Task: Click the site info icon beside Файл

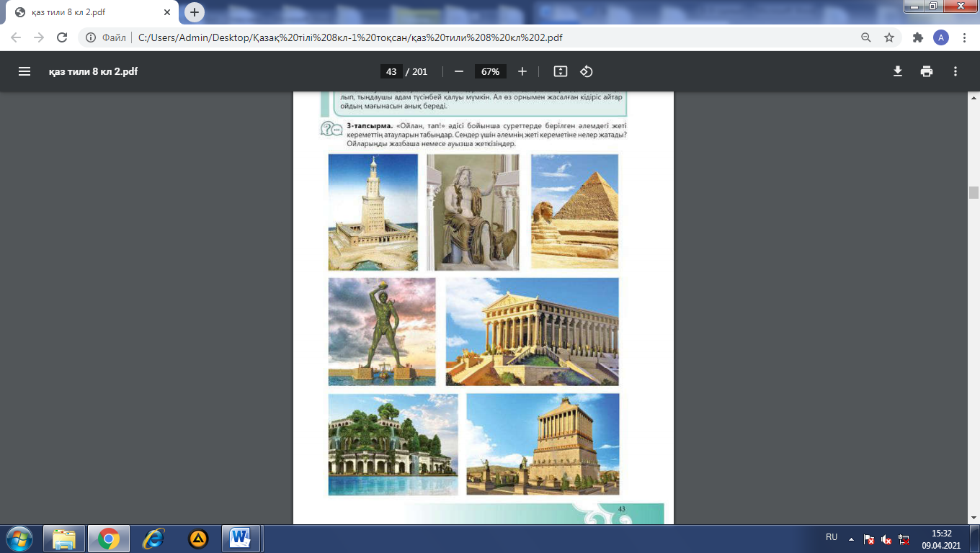Action: coord(92,37)
